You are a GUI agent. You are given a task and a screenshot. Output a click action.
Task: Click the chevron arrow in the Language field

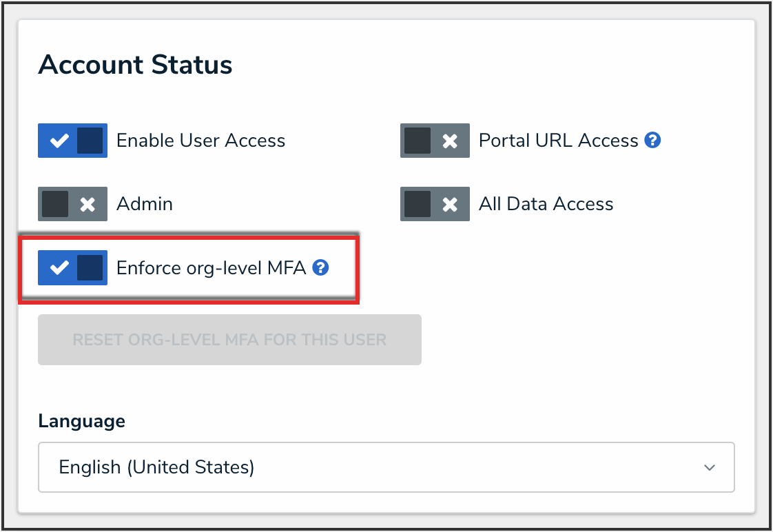710,468
